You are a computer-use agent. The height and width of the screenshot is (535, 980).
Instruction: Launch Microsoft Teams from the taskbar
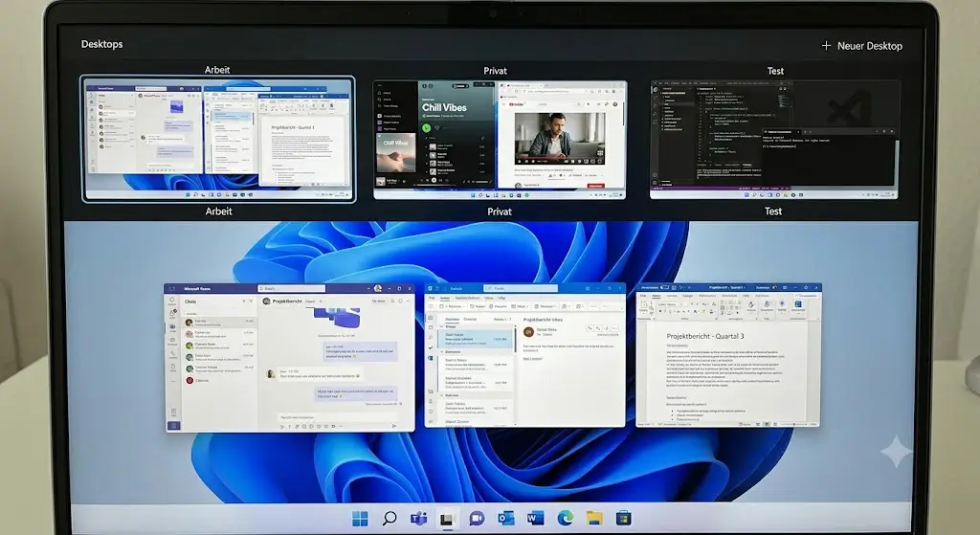point(418,518)
